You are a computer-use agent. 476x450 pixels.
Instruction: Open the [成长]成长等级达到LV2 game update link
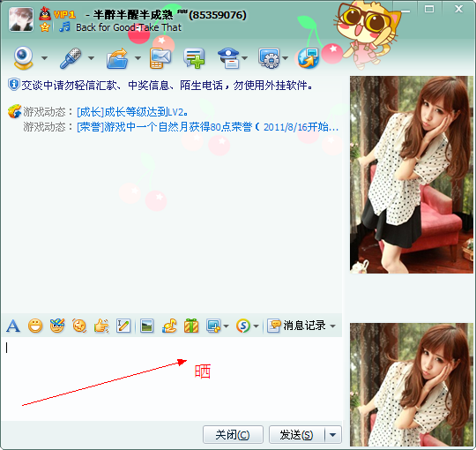click(x=132, y=112)
